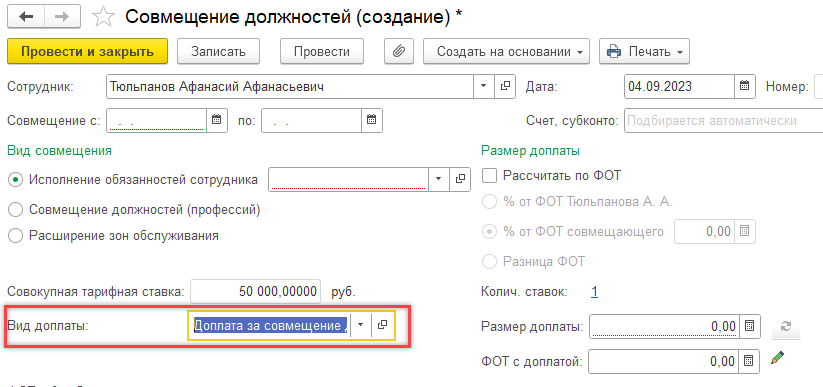Click the refresh icon next to Размер доплаты
Screen dimensions: 823x387
(786, 326)
